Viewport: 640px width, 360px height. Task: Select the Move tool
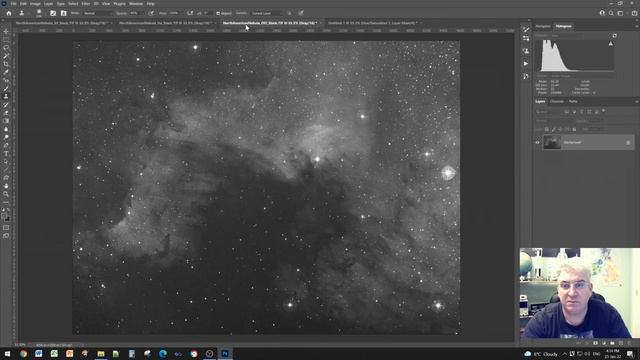click(6, 31)
